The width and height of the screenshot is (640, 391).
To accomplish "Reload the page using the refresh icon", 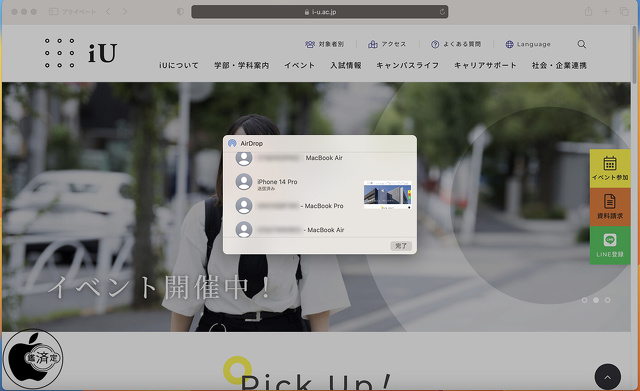I will tap(442, 12).
